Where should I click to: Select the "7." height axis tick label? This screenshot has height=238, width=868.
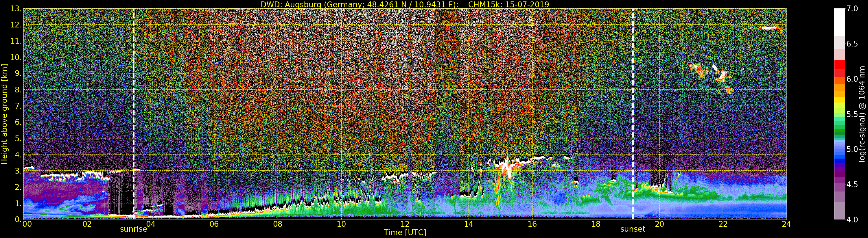18,106
